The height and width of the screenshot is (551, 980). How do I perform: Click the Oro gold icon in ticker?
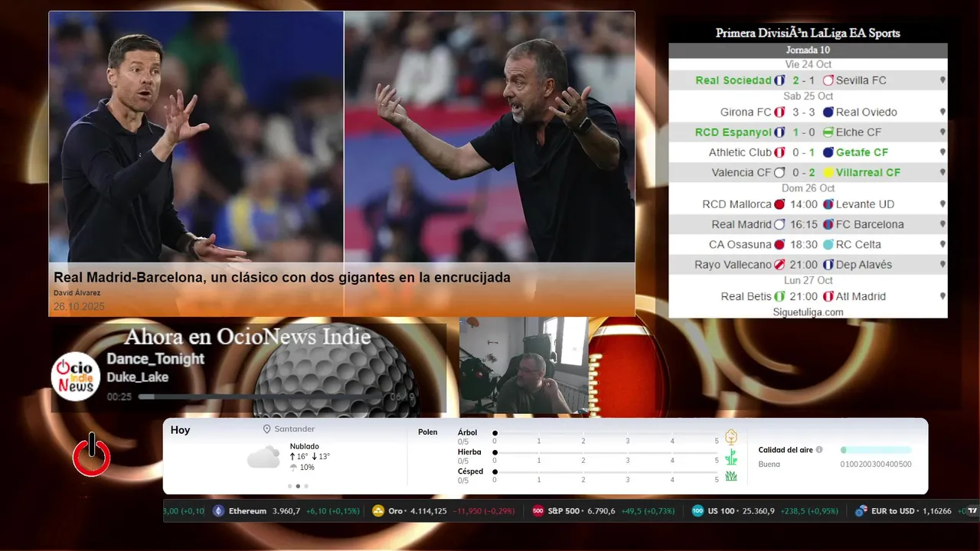378,511
